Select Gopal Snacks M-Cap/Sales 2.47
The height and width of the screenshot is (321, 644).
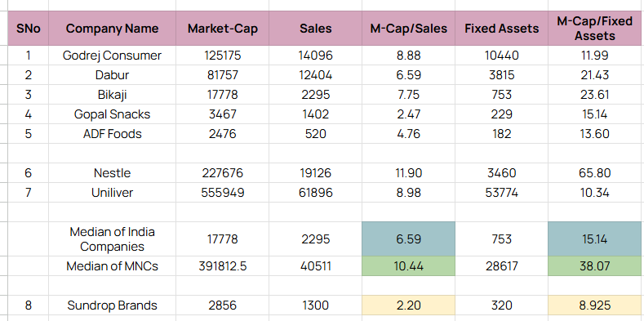[x=408, y=114]
